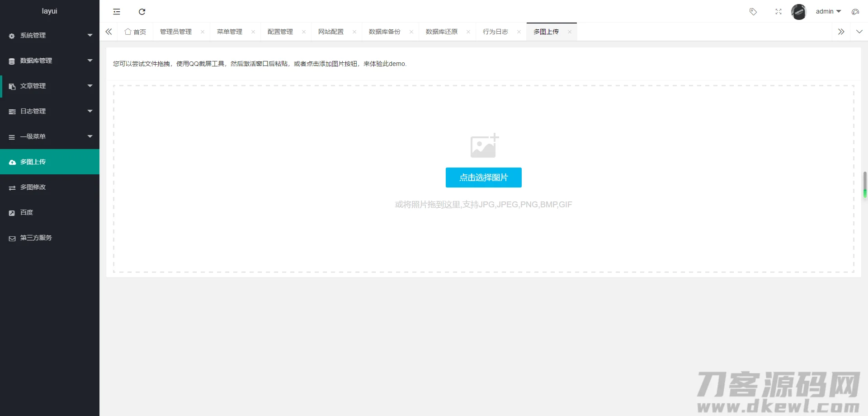Open the theme palette icon at top right
This screenshot has width=868, height=416.
855,12
